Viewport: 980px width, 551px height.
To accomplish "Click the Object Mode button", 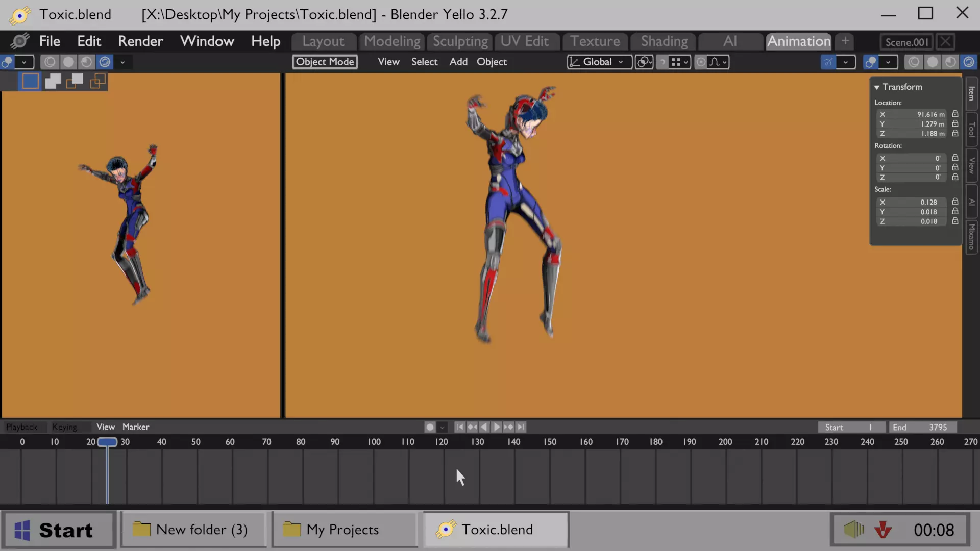I will (x=325, y=62).
